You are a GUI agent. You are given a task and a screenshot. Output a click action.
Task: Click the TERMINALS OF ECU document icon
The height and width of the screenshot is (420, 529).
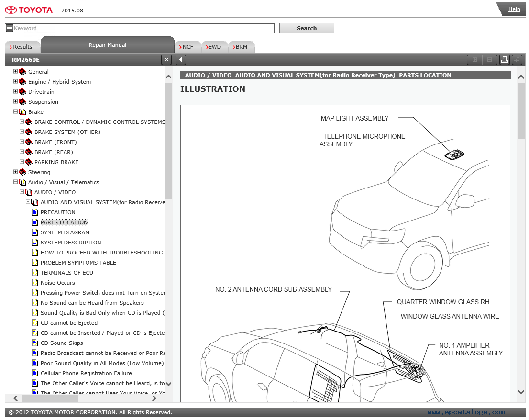(x=35, y=272)
